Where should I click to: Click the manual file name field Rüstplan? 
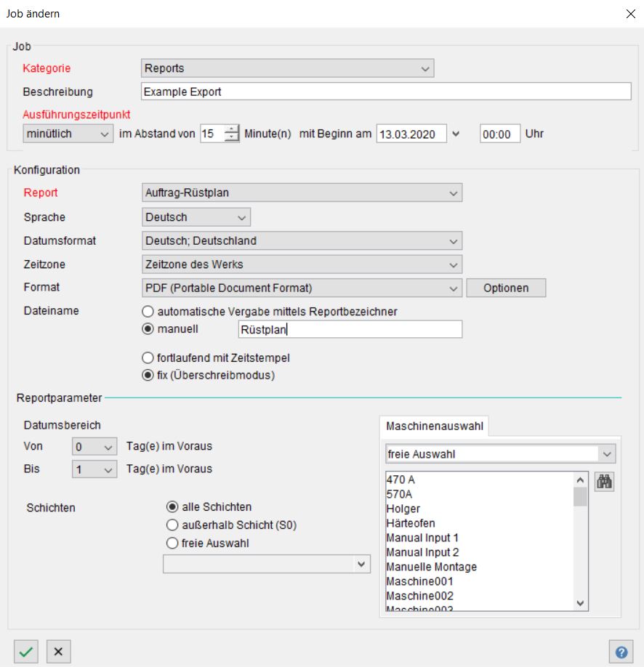(350, 329)
